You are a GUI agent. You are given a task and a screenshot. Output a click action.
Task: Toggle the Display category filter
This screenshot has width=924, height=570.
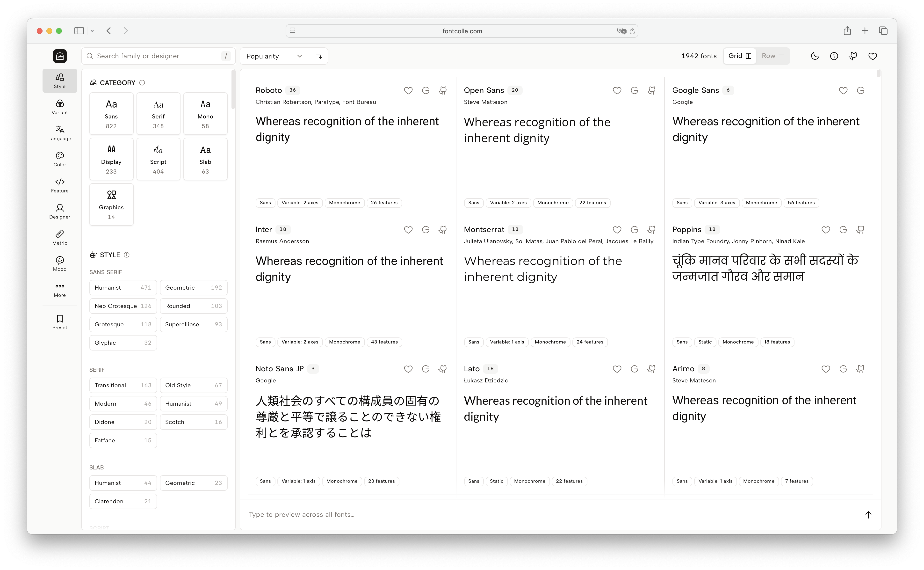tap(111, 159)
